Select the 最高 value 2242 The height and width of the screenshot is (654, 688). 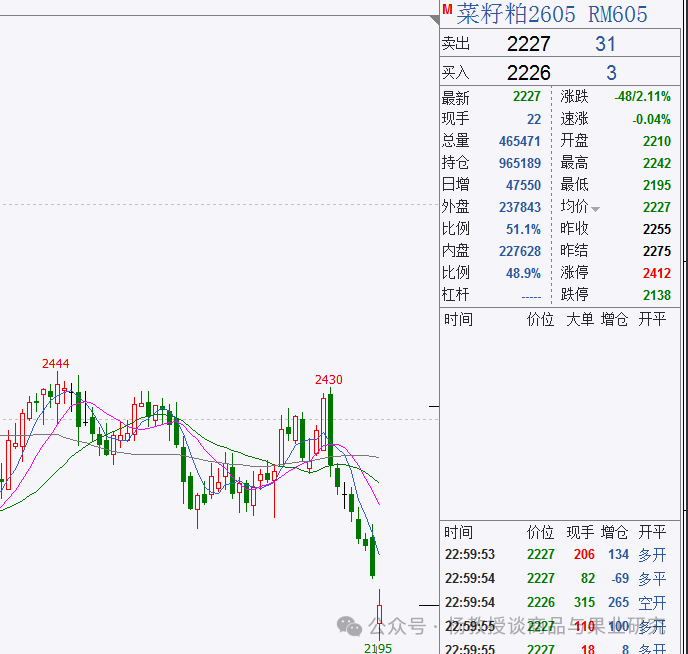click(657, 163)
